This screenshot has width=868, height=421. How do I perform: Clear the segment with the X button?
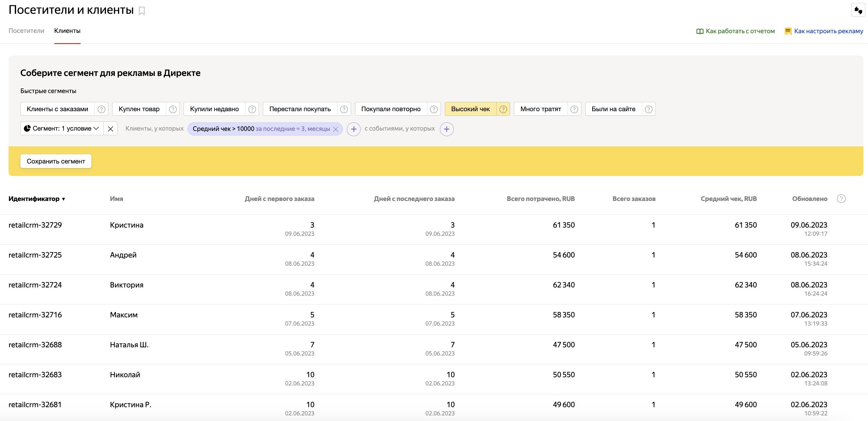pos(110,129)
